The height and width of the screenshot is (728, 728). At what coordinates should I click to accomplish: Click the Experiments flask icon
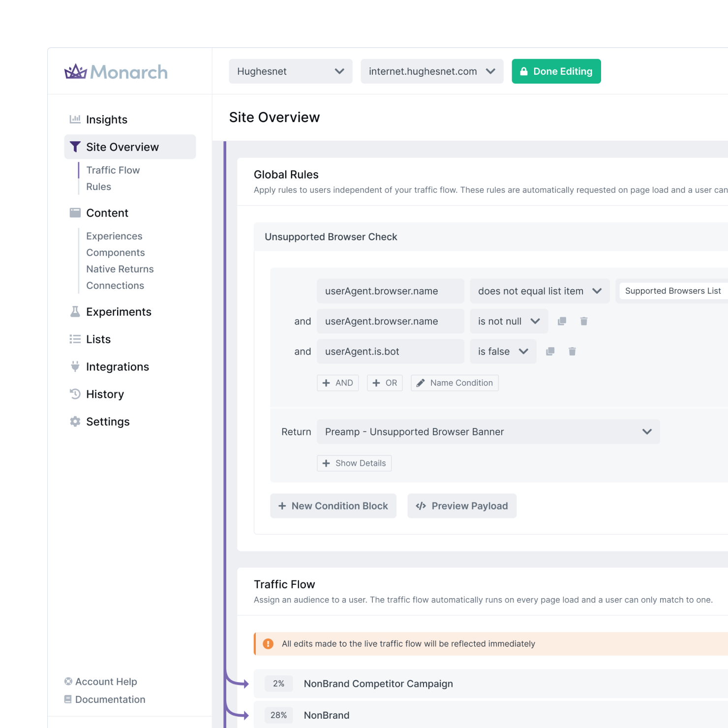click(x=75, y=312)
